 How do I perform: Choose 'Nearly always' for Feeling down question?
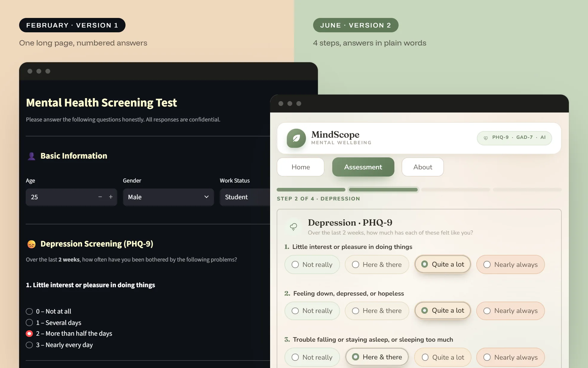click(510, 311)
